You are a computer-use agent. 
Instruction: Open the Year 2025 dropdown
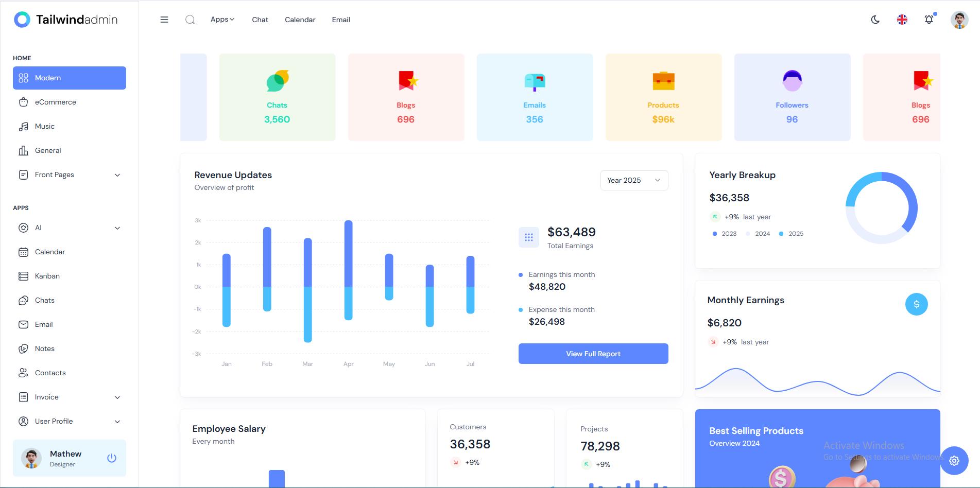634,180
